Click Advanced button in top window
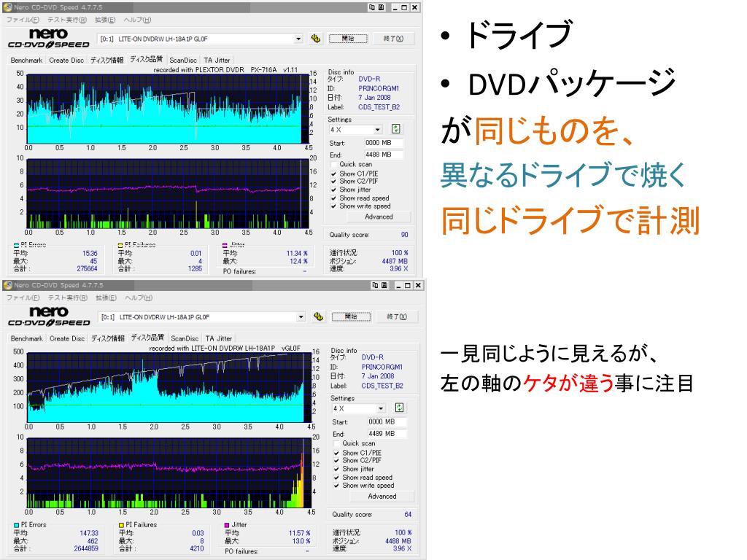Image resolution: width=747 pixels, height=560 pixels. [379, 217]
